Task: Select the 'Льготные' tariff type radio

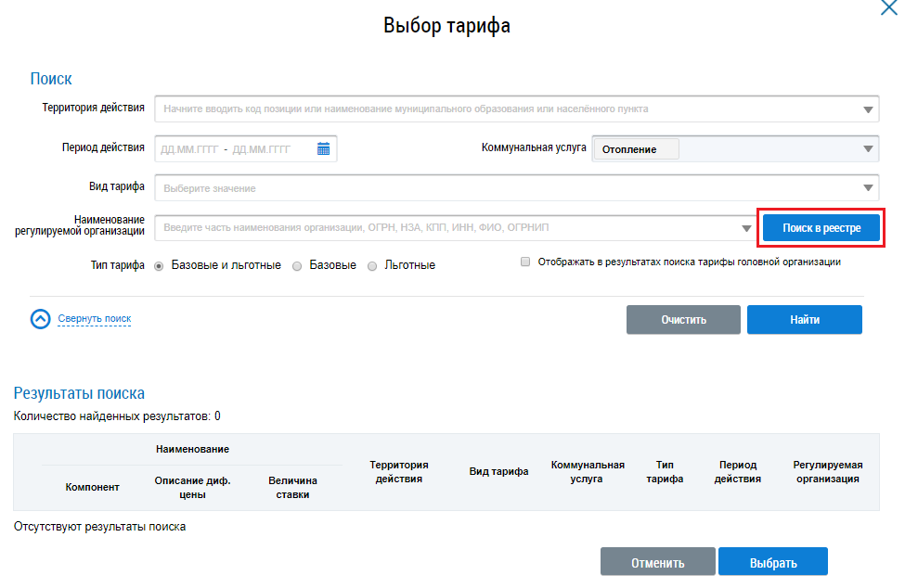Action: click(372, 265)
